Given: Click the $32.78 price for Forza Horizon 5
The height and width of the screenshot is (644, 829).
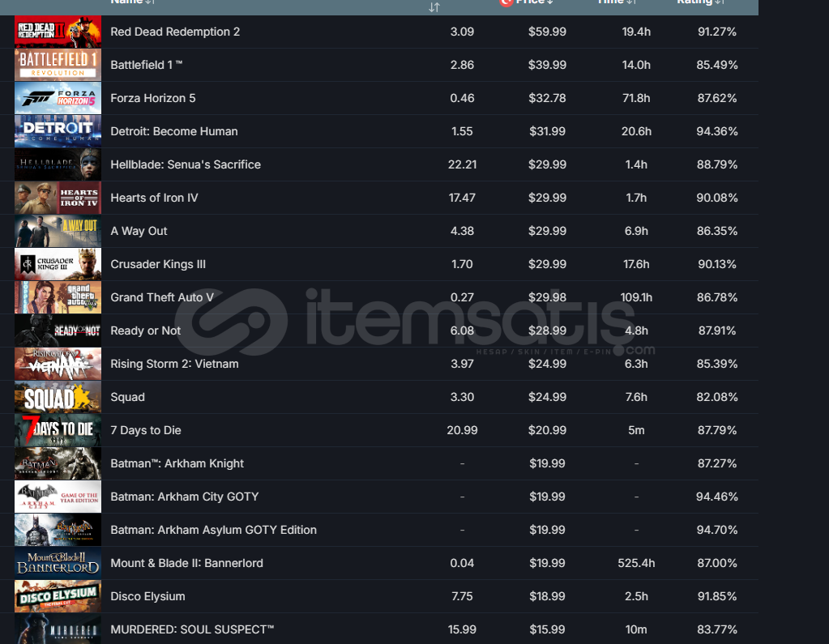Looking at the screenshot, I should tap(547, 98).
